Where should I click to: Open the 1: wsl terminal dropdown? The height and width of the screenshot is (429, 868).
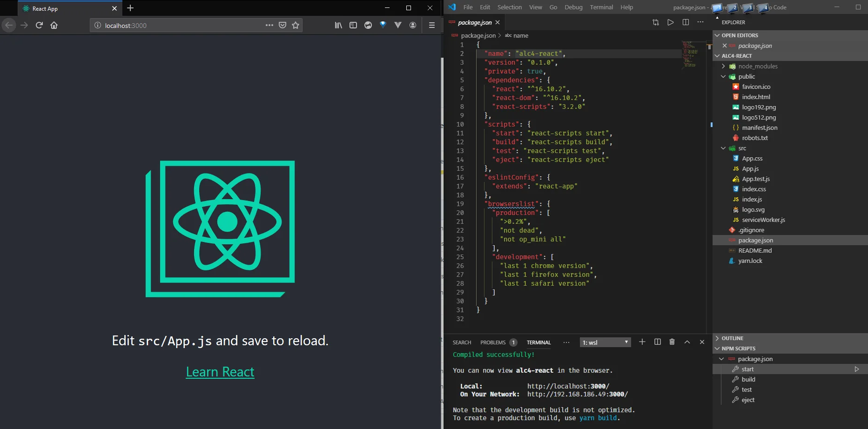pyautogui.click(x=606, y=342)
